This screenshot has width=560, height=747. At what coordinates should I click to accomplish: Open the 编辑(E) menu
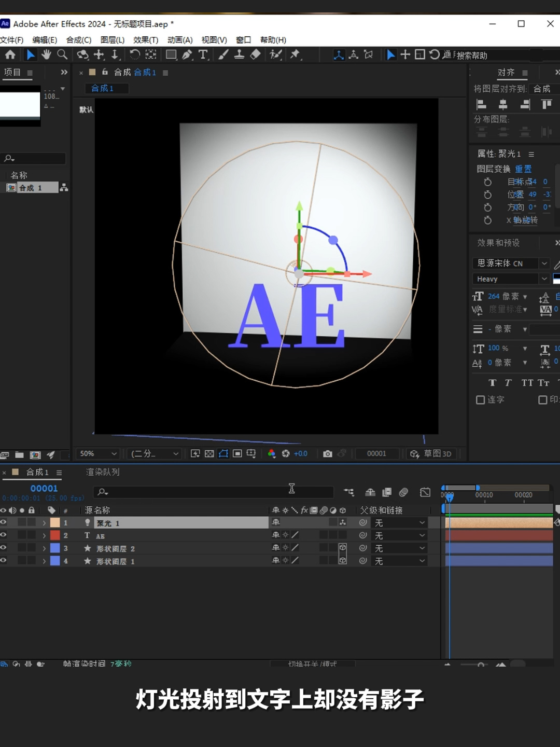point(45,40)
